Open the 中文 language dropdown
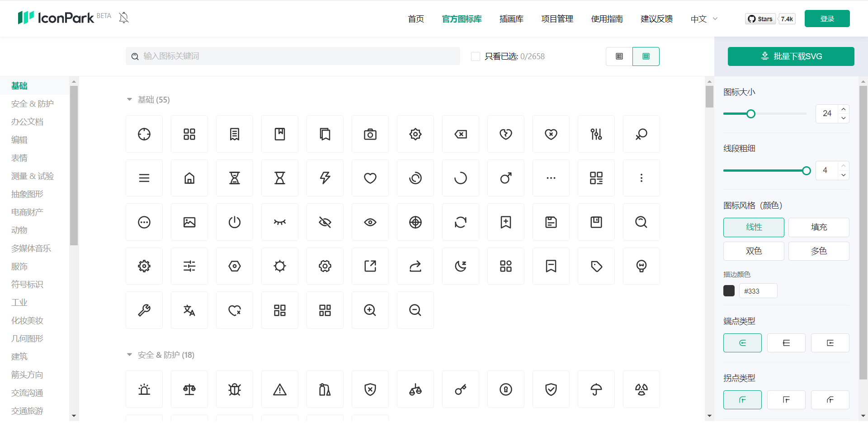 click(x=704, y=19)
